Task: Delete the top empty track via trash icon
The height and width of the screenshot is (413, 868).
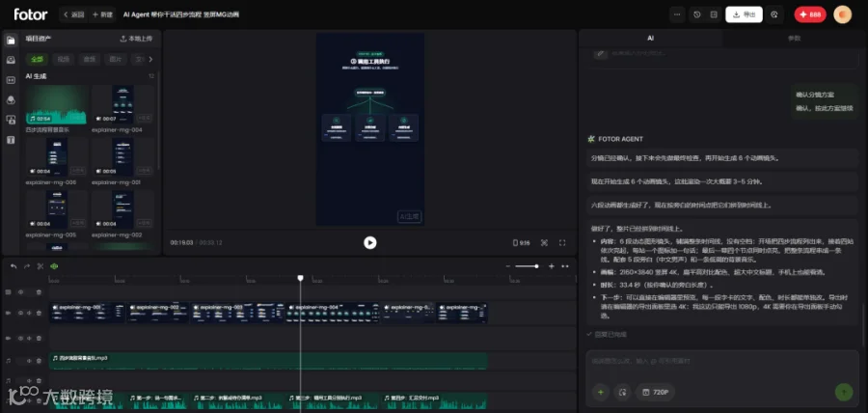Action: [x=39, y=292]
